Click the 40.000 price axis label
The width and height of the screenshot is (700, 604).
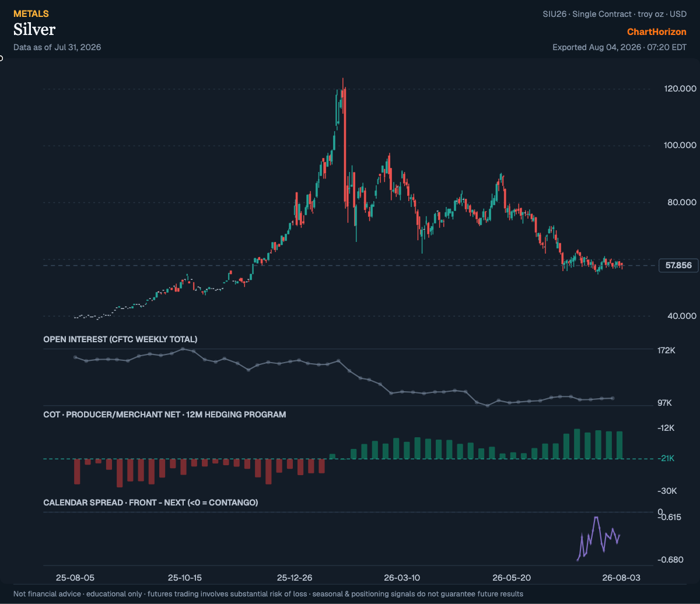pyautogui.click(x=682, y=316)
